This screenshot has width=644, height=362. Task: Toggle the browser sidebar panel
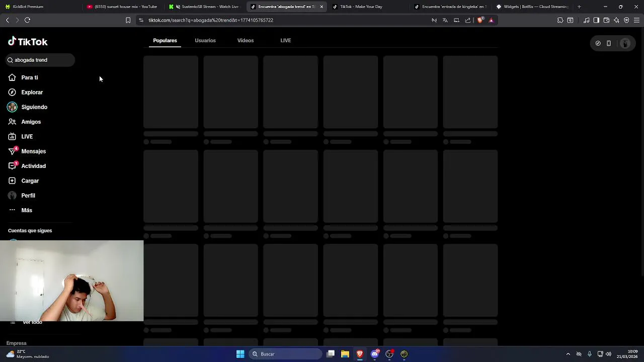pos(596,20)
